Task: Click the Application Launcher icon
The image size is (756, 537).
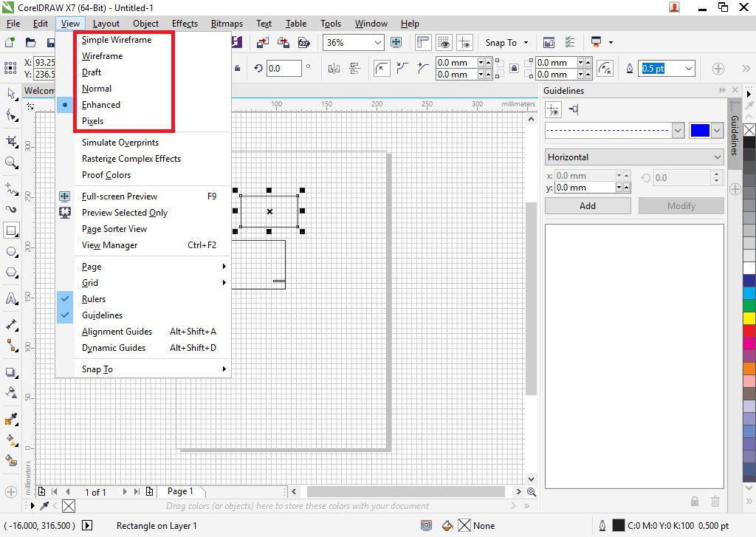Action: click(x=596, y=42)
